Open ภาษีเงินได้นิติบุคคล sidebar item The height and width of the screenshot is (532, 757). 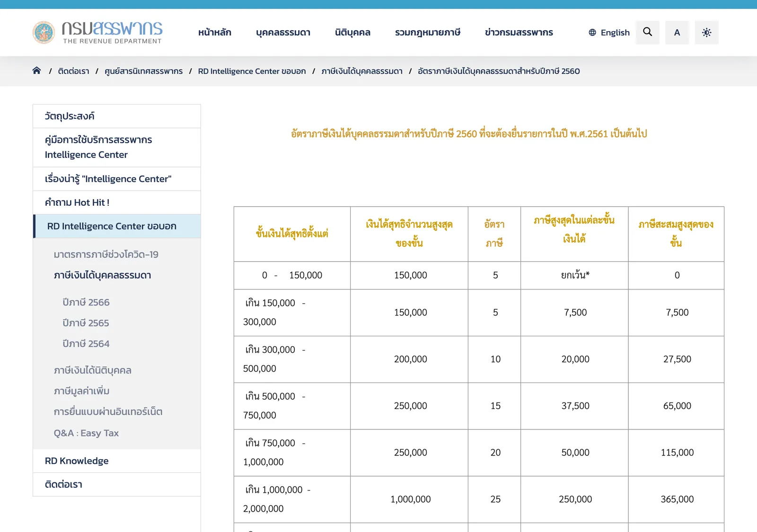[x=93, y=370]
